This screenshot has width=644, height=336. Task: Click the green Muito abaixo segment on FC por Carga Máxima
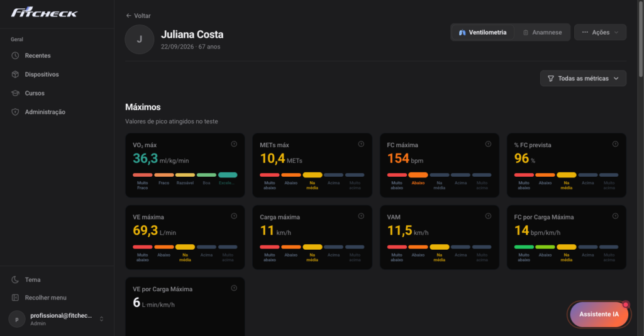[524, 247]
